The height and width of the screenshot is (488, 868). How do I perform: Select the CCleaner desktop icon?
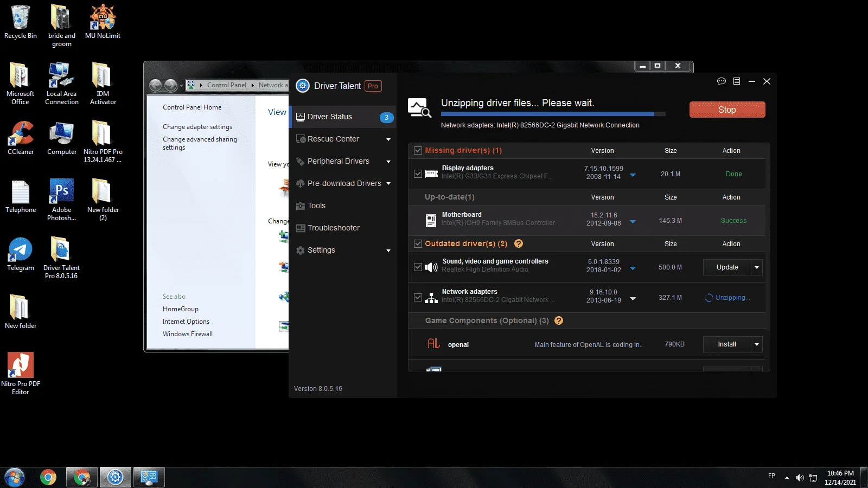[21, 138]
